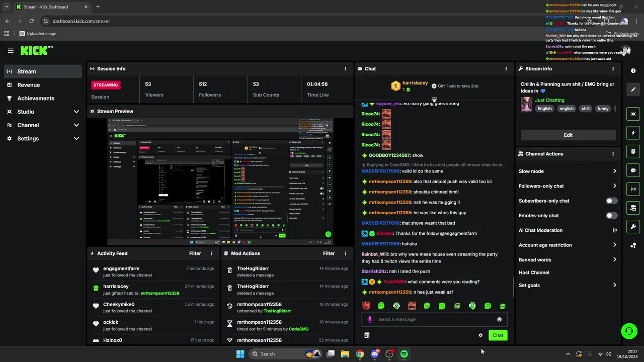
Task: Click Host Channel action
Action: [x=534, y=273]
